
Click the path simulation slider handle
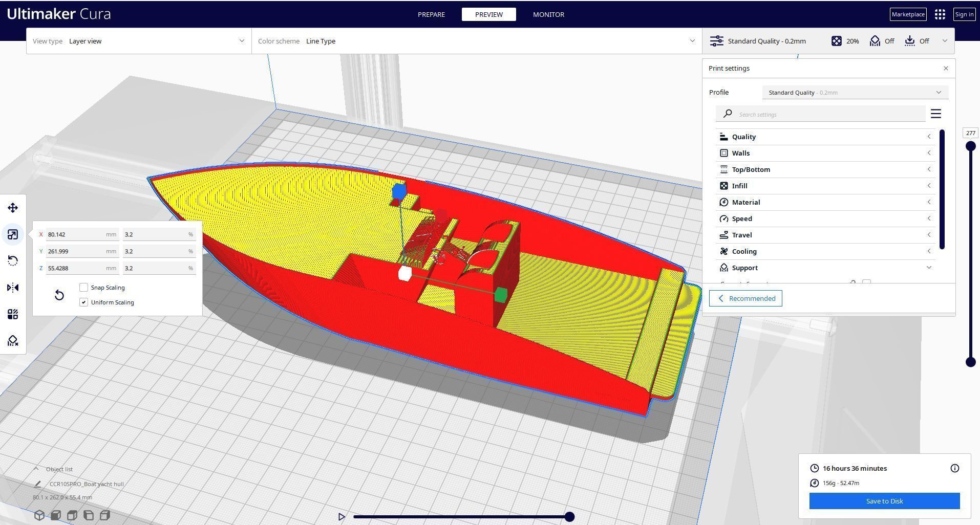pos(569,517)
